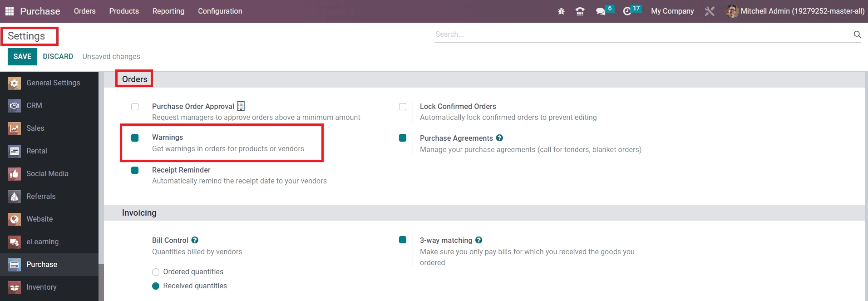Click the wrench tools icon

point(710,11)
